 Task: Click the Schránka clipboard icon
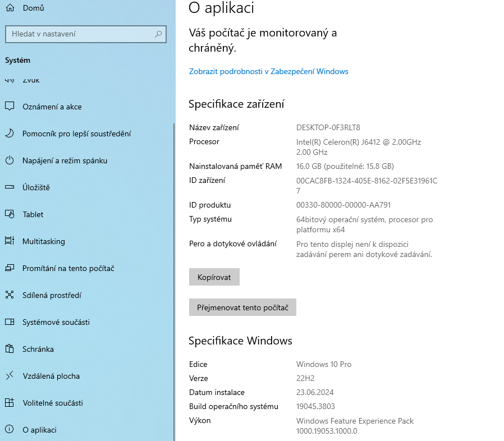(x=10, y=349)
